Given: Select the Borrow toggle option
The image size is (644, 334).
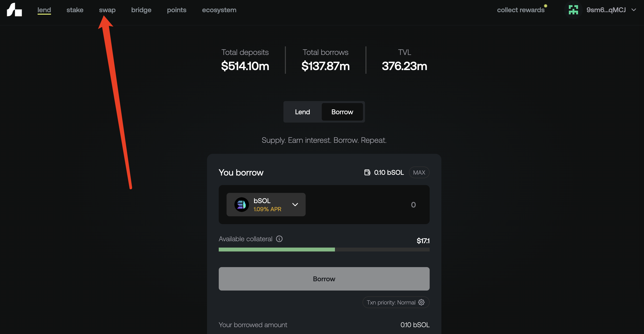Looking at the screenshot, I should 342,112.
